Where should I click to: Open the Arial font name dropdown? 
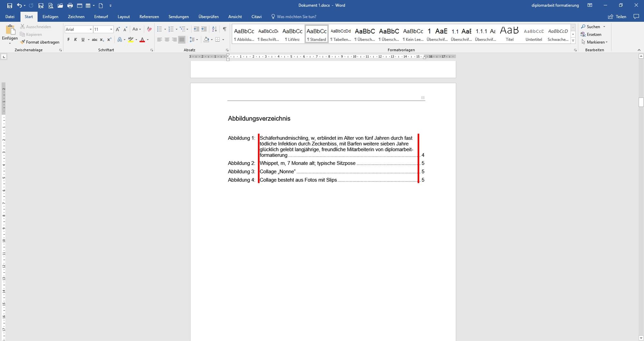90,29
